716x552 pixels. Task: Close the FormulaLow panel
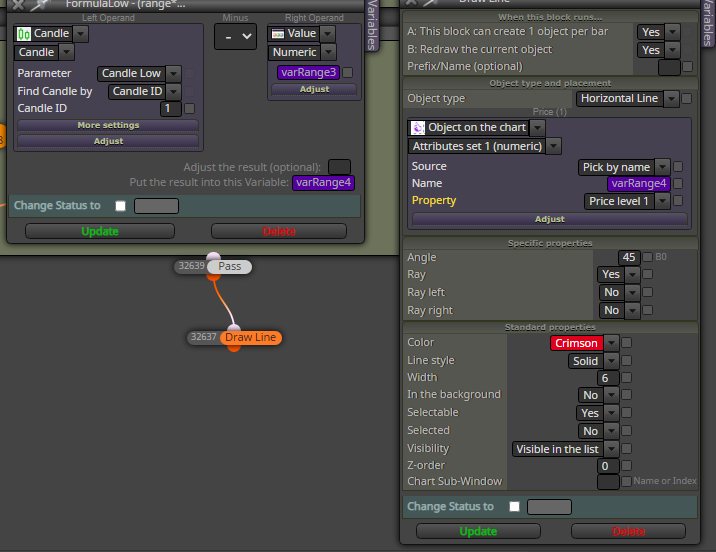coord(18,5)
